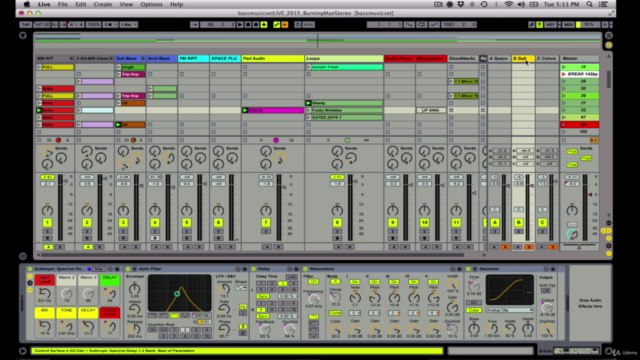
Task: Open the Auto Filter LFO Shape dropdown
Action: click(241, 288)
